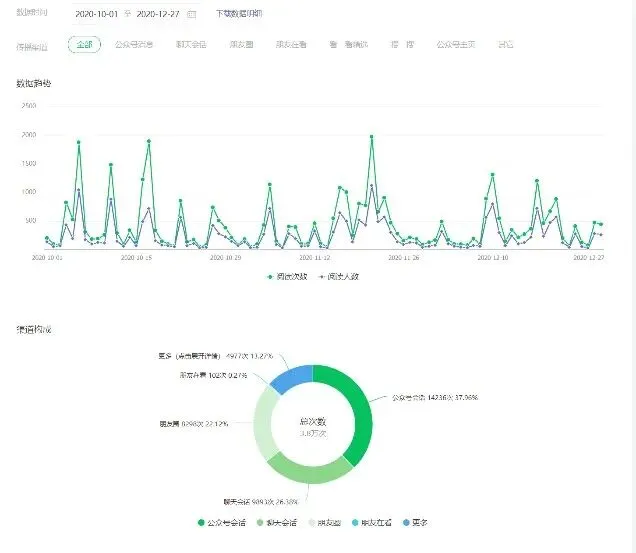The height and width of the screenshot is (553, 636).
Task: Switch to the 公众号主页 channel tab
Action: (456, 44)
